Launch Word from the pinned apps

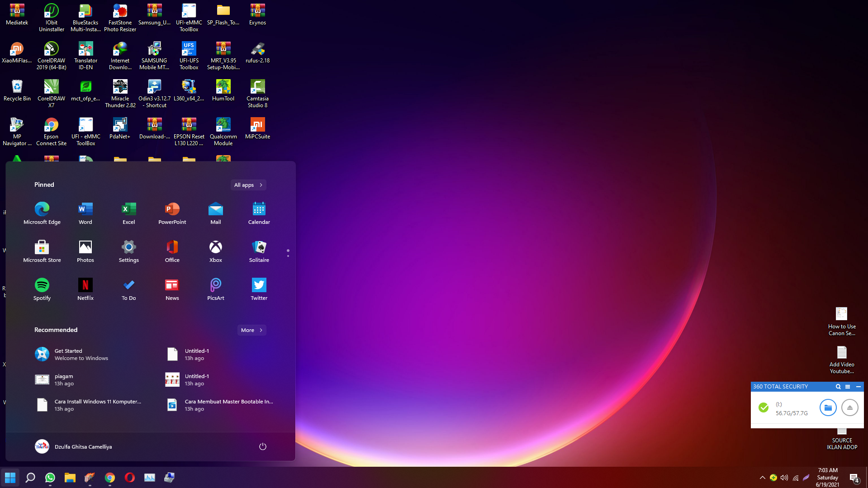pyautogui.click(x=85, y=213)
